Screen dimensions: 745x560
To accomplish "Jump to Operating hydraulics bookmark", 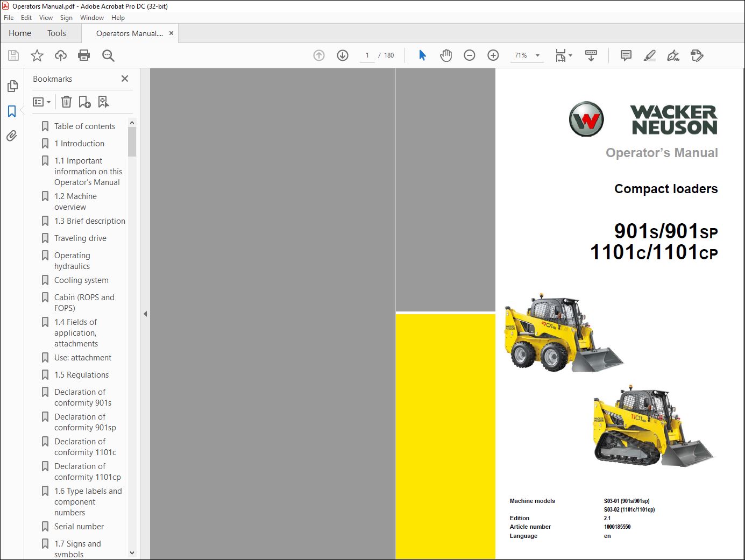I will click(x=72, y=261).
